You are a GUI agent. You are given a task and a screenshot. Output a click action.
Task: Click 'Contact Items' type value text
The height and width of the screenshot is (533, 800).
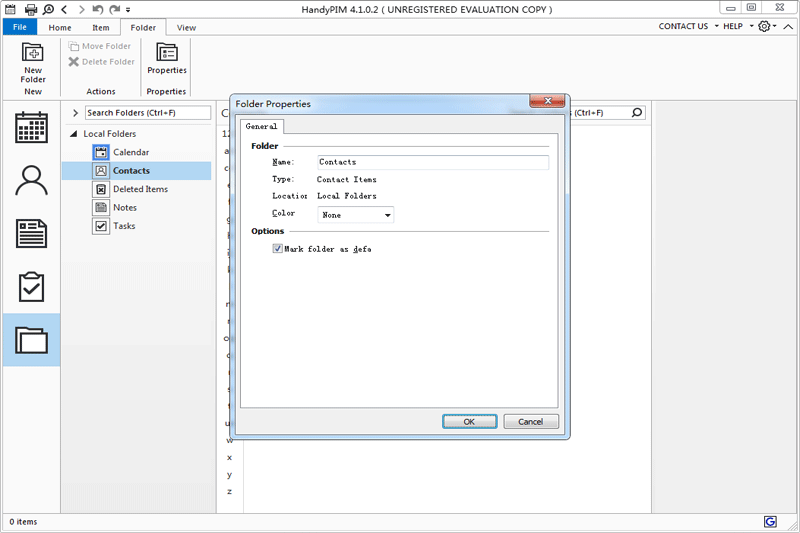[346, 180]
